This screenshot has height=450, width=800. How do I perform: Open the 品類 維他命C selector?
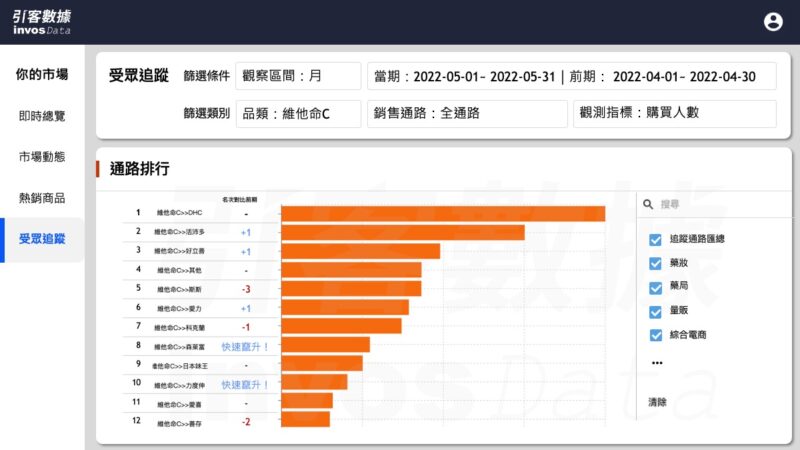tap(298, 113)
